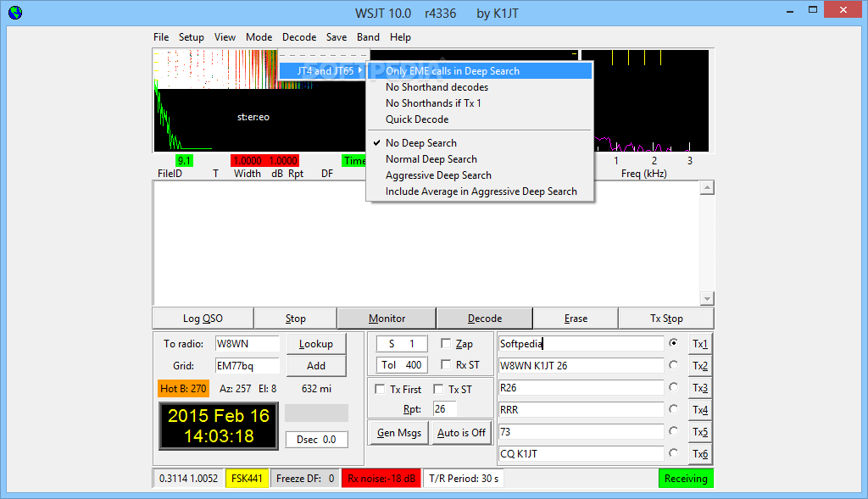
Task: Toggle the checked No Deep Search option
Action: tap(480, 142)
